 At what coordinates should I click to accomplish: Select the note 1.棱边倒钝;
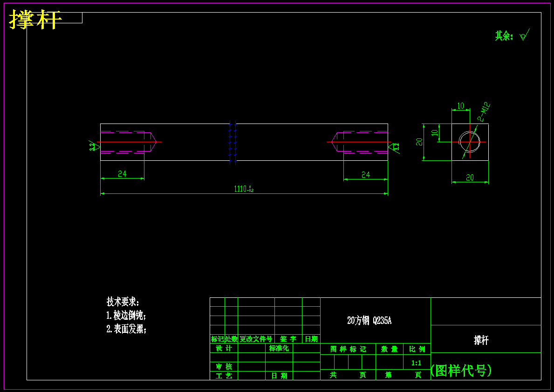coord(126,315)
